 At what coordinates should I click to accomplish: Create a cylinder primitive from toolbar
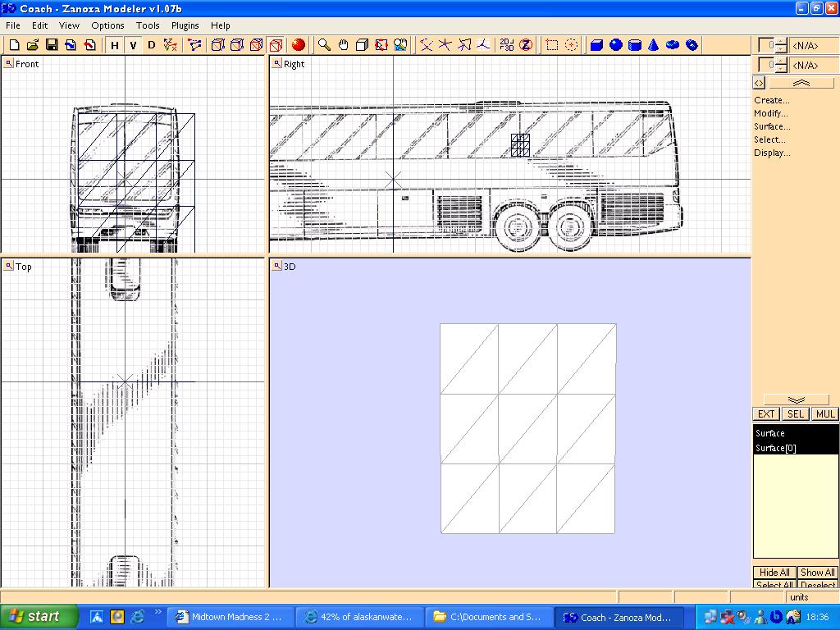tap(635, 45)
